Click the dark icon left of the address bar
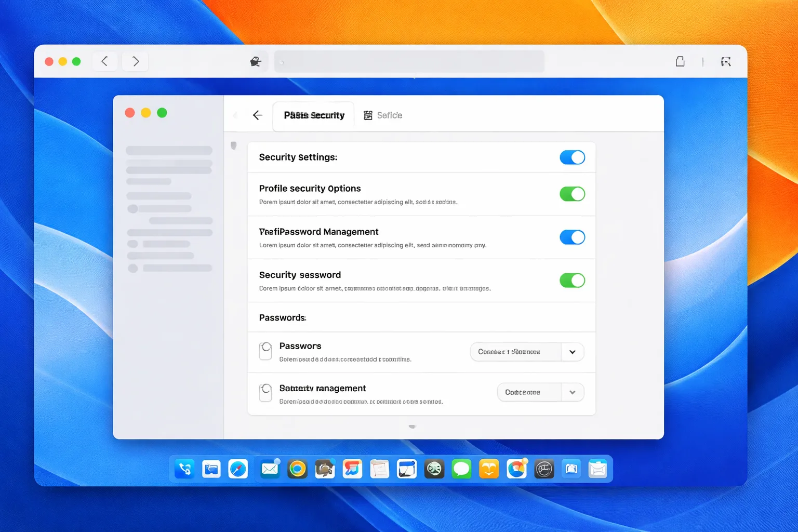Image resolution: width=798 pixels, height=532 pixels. tap(256, 62)
